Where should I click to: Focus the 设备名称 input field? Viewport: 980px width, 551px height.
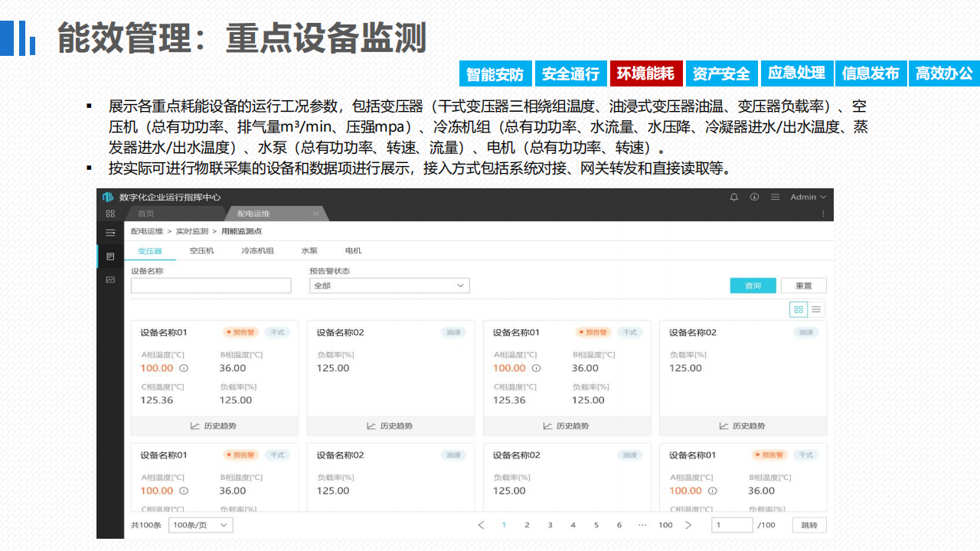pos(211,285)
